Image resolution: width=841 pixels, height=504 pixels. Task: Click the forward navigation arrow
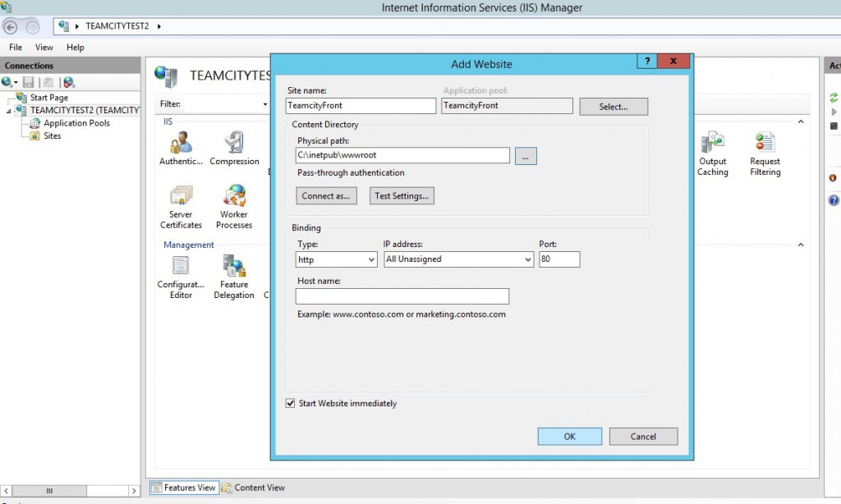coord(33,26)
